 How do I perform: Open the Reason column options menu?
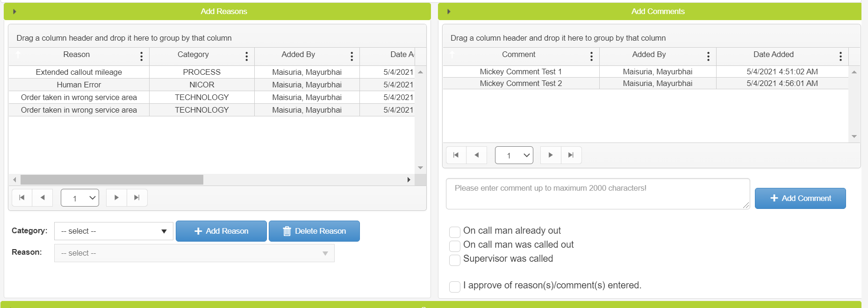(x=141, y=57)
